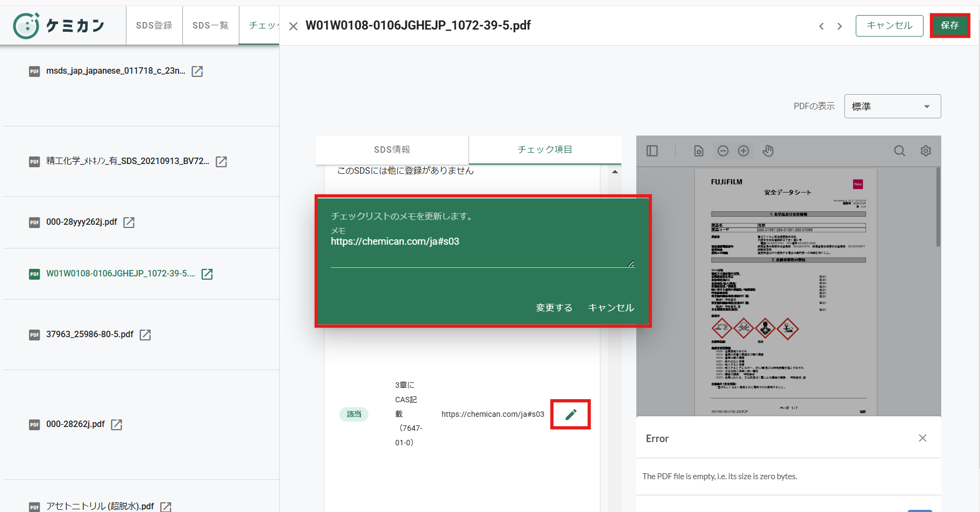Select 精工化学_メトキノン_有_SDS_20210913 file
The height and width of the screenshot is (512, 980).
click(127, 161)
